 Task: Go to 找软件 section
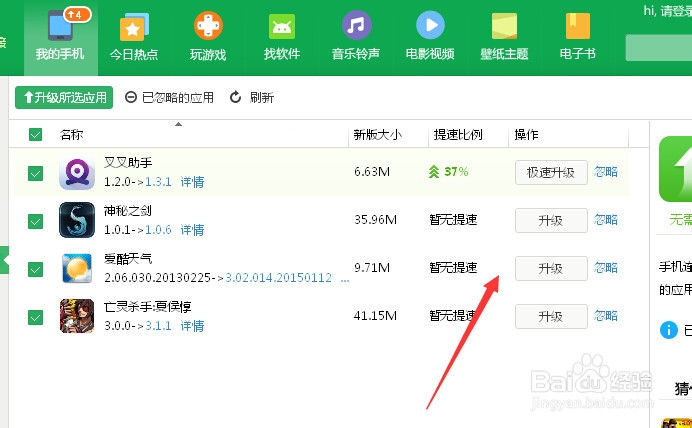coord(282,37)
